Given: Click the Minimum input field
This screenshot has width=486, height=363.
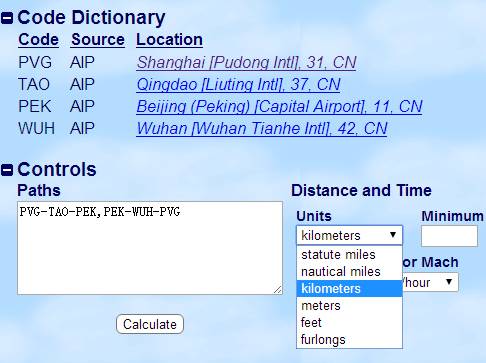Looking at the screenshot, I should pos(449,236).
